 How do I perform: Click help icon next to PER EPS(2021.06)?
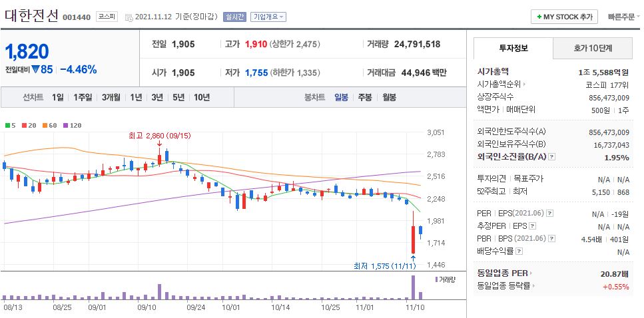[x=550, y=214]
